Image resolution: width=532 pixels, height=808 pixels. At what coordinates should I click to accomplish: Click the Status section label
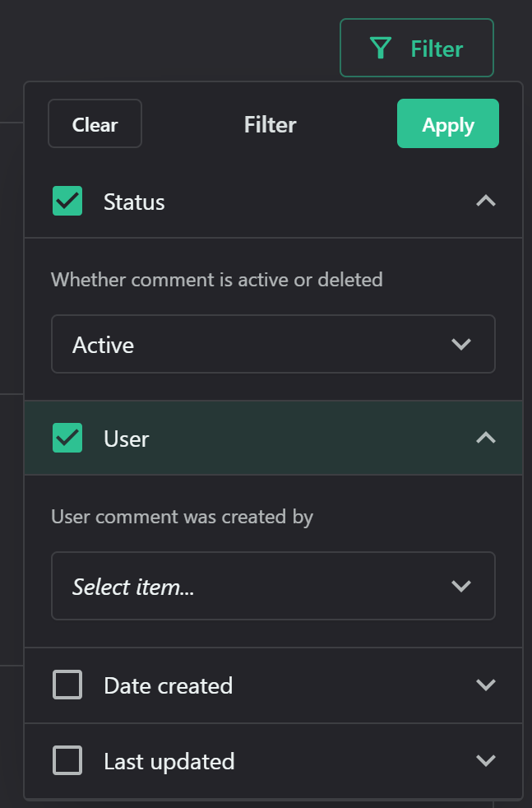(134, 202)
